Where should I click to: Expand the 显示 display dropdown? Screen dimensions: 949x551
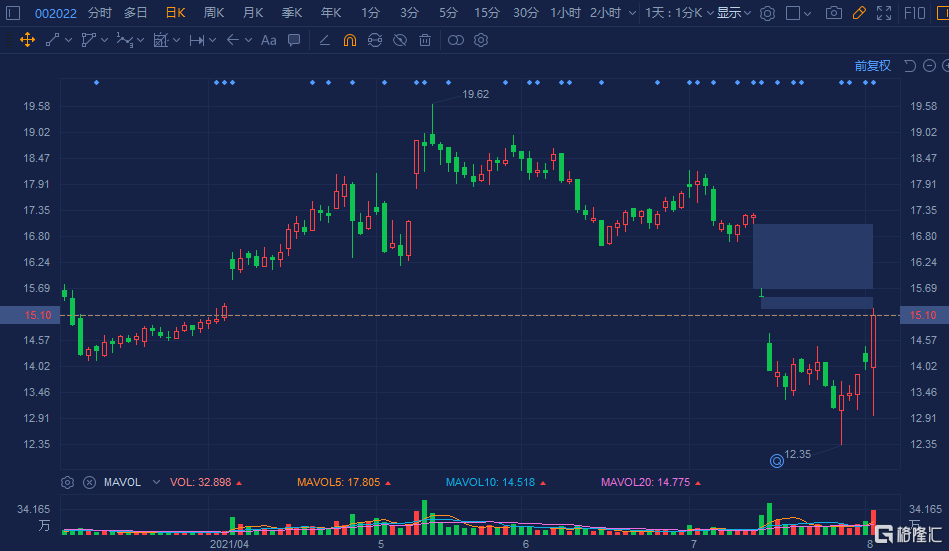pyautogui.click(x=734, y=13)
